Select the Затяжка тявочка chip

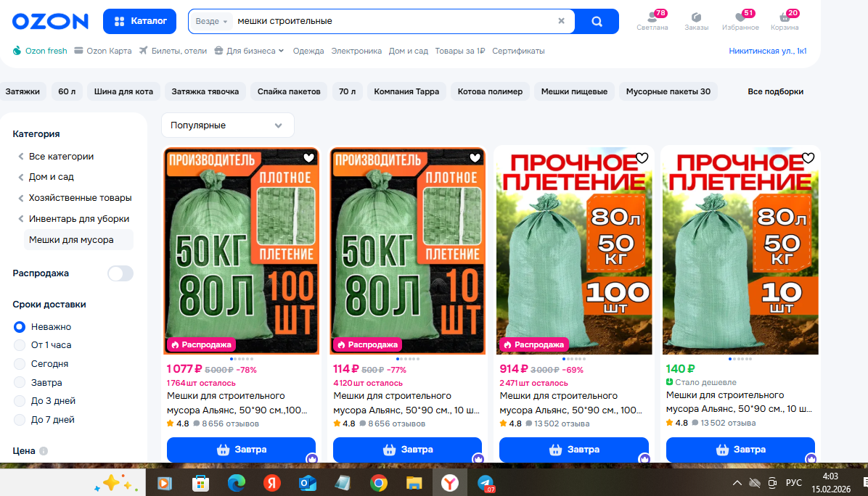tap(205, 91)
